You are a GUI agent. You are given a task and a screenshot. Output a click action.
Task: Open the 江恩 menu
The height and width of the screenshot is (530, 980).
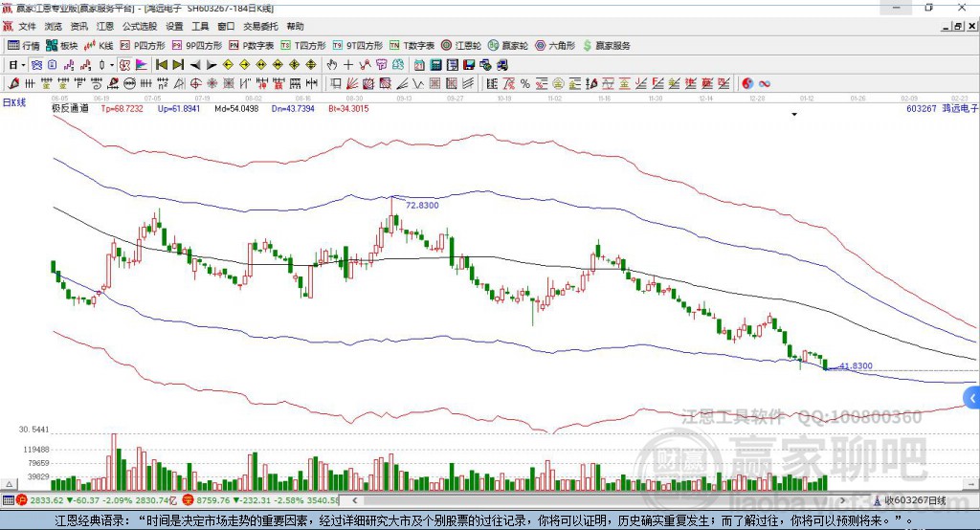[x=105, y=26]
